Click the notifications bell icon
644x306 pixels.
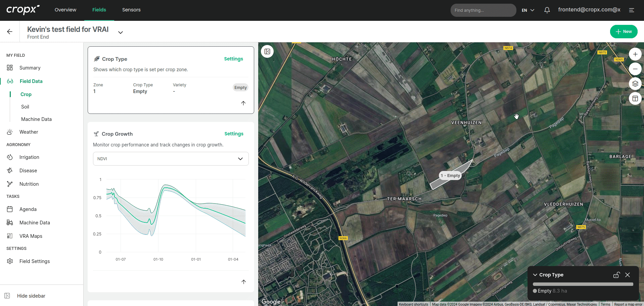547,10
